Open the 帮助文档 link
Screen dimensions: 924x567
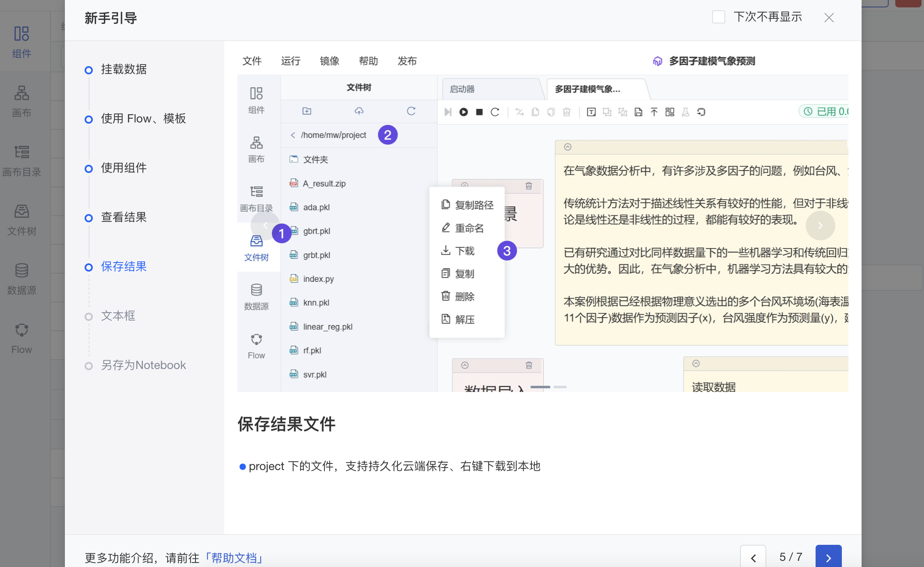pyautogui.click(x=234, y=558)
